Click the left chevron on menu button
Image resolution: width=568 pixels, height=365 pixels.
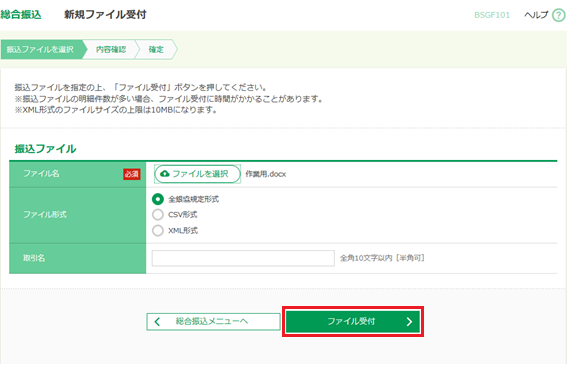(157, 322)
